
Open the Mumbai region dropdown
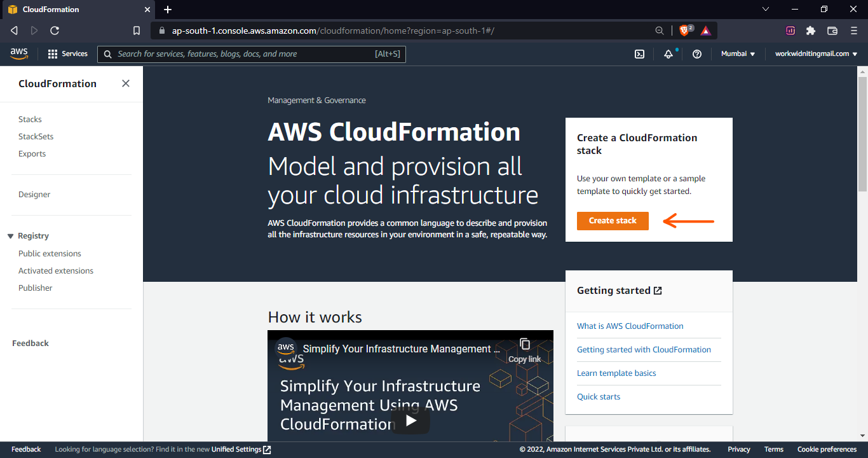click(738, 54)
